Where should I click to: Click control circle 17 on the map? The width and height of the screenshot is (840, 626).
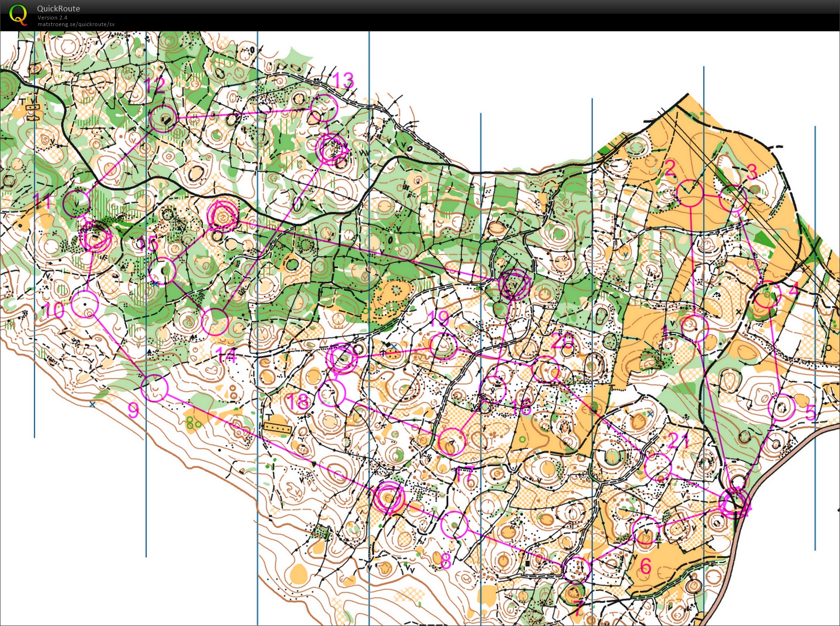452,442
